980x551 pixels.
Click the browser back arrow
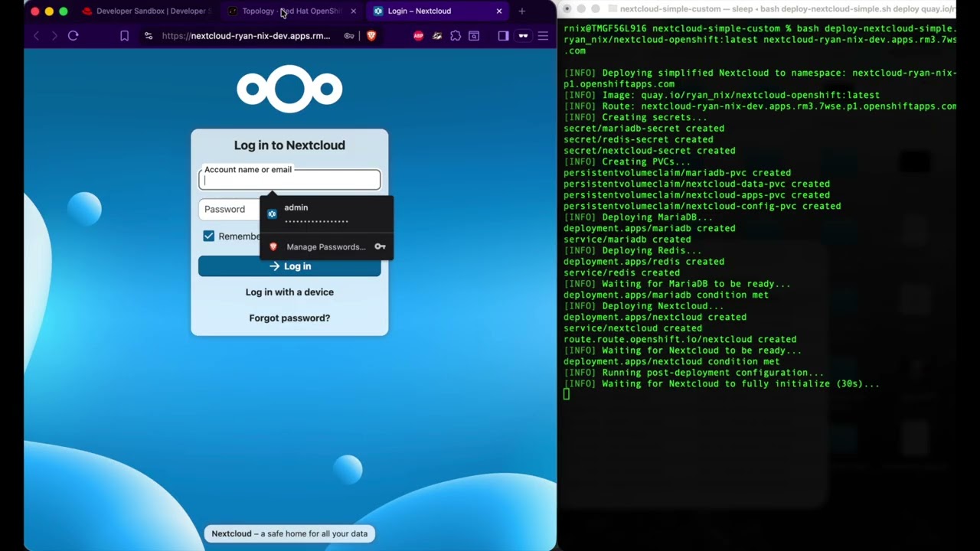[x=36, y=36]
